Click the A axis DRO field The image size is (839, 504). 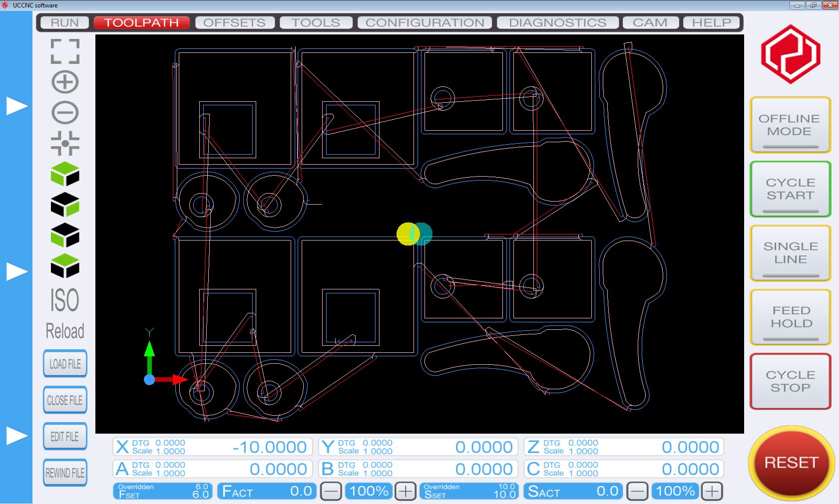[213, 469]
